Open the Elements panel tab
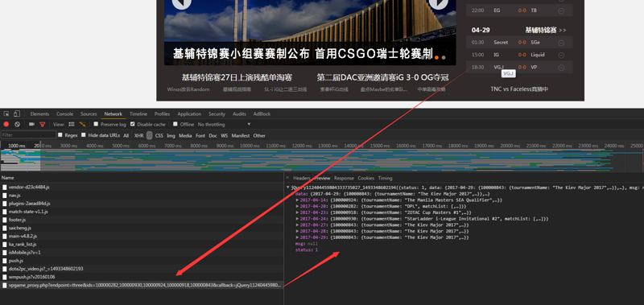Screen dimensions: 644x305 click(x=39, y=114)
